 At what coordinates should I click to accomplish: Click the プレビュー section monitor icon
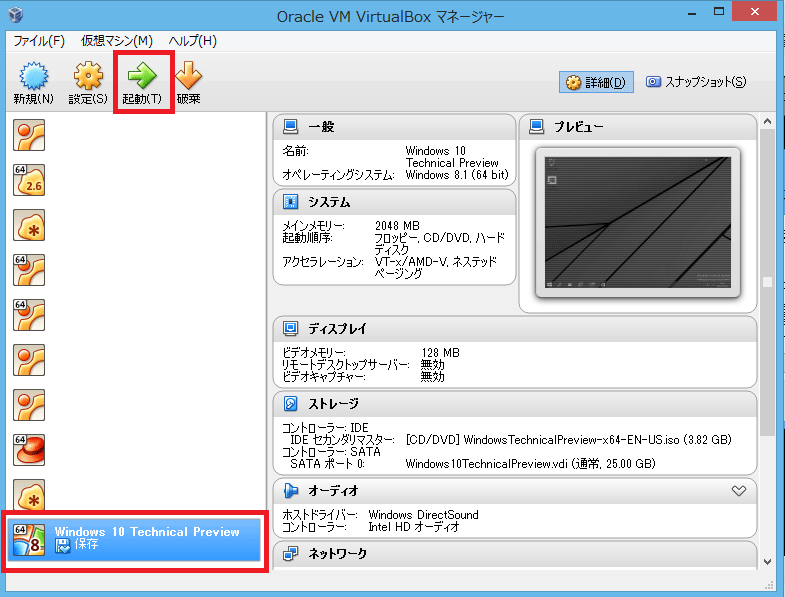pos(536,127)
